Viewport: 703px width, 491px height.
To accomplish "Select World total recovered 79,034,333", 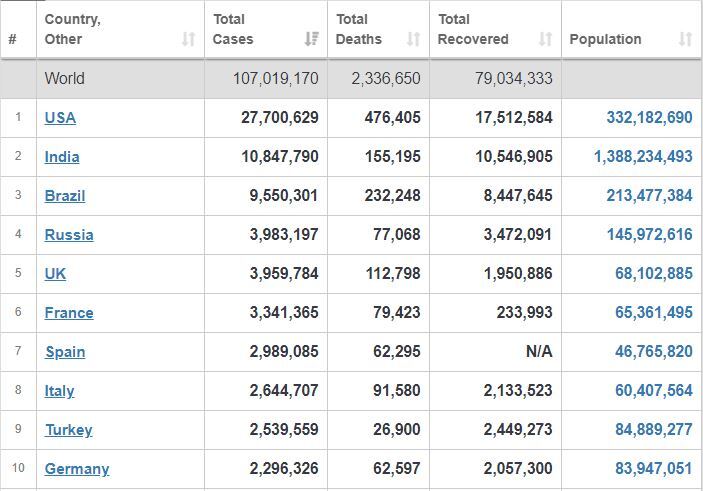I will click(513, 78).
